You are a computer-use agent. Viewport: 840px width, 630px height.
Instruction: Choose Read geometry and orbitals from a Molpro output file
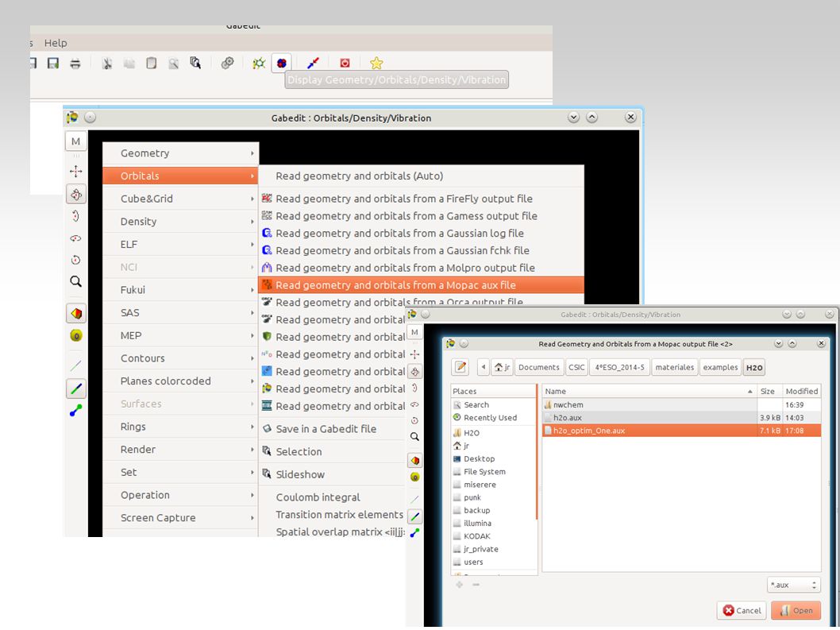point(421,268)
